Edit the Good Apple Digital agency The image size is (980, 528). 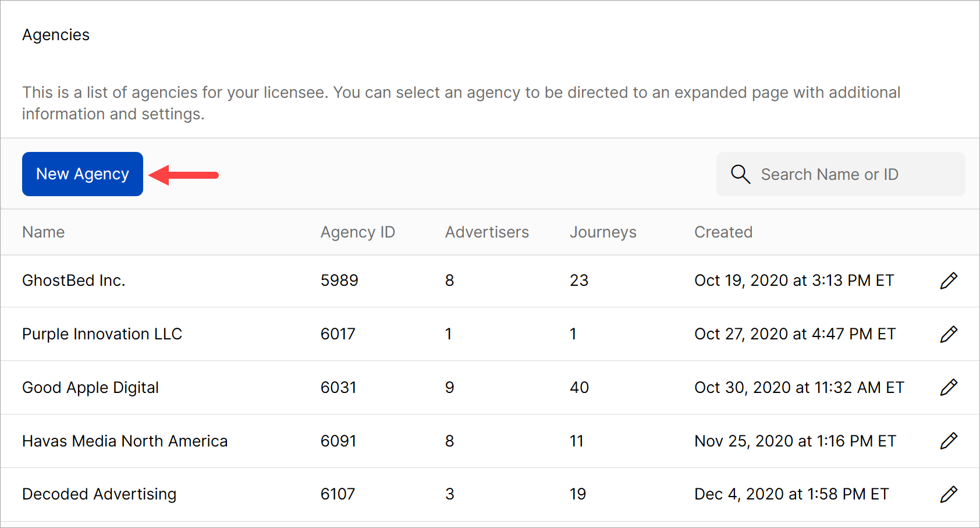(949, 387)
